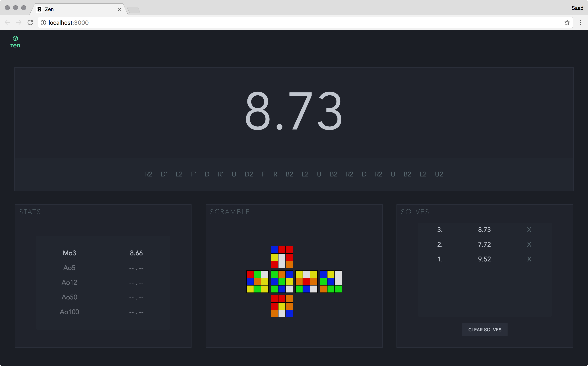588x366 pixels.
Task: Open a new tab button
Action: point(134,10)
